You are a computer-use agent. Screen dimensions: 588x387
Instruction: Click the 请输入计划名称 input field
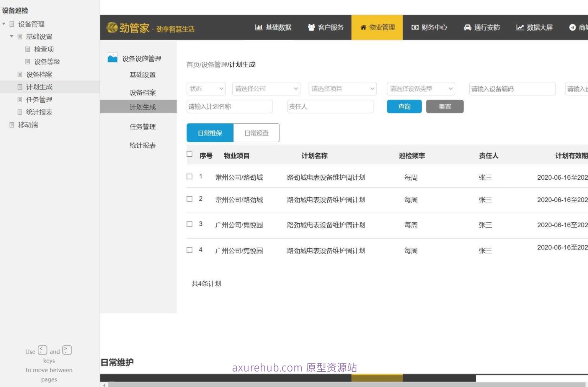(x=229, y=107)
